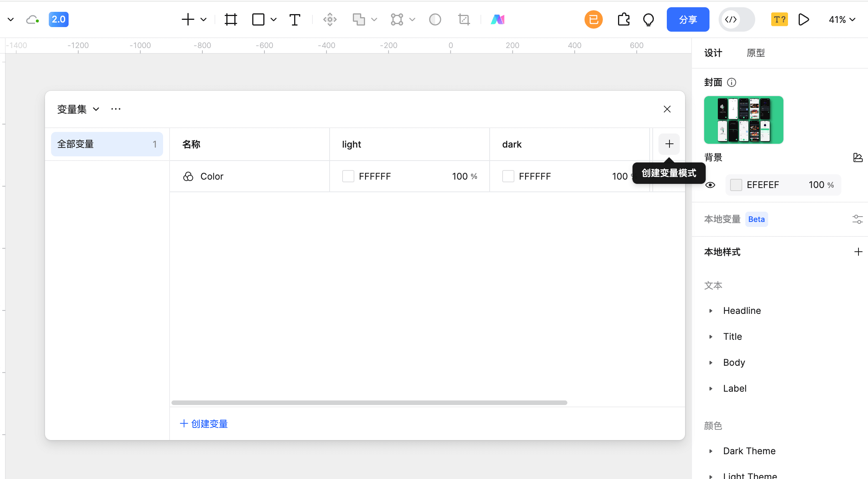Click the blue 分享 share button
Viewport: 868px width, 479px height.
click(x=688, y=19)
